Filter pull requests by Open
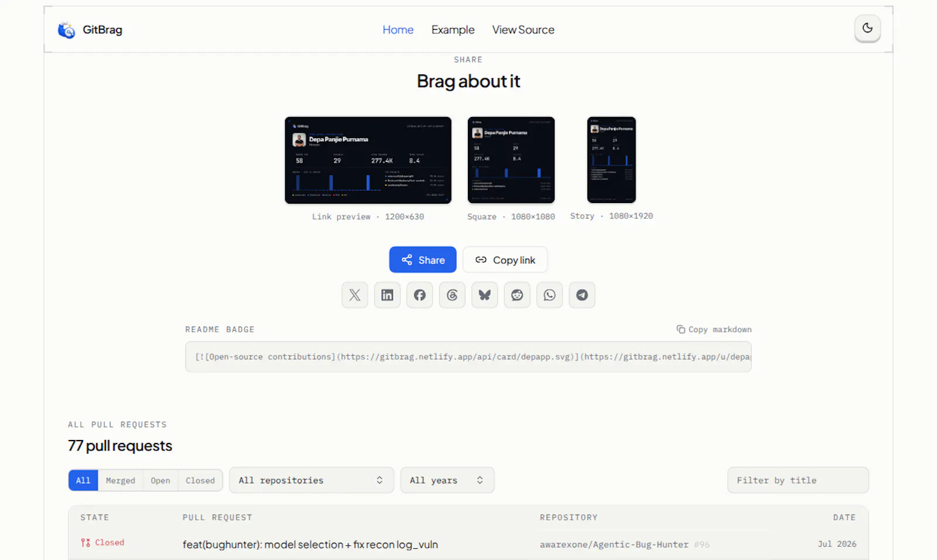Viewport: 937px width, 560px height. 160,480
